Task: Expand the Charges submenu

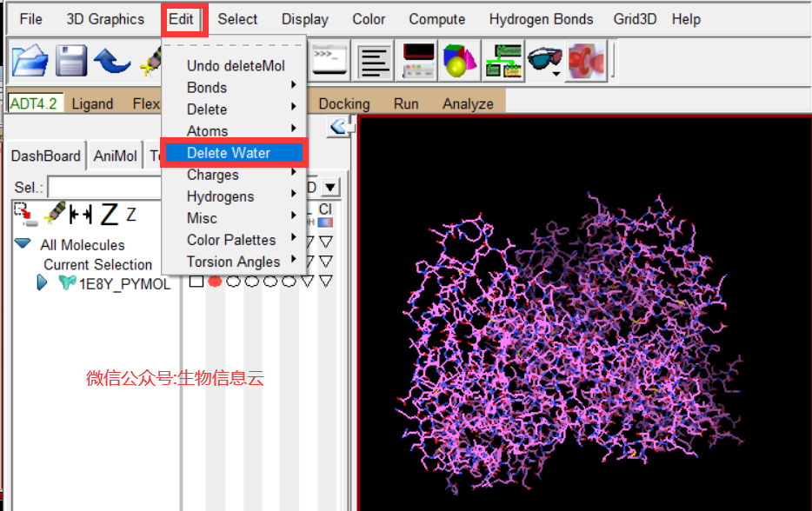Action: [235, 175]
